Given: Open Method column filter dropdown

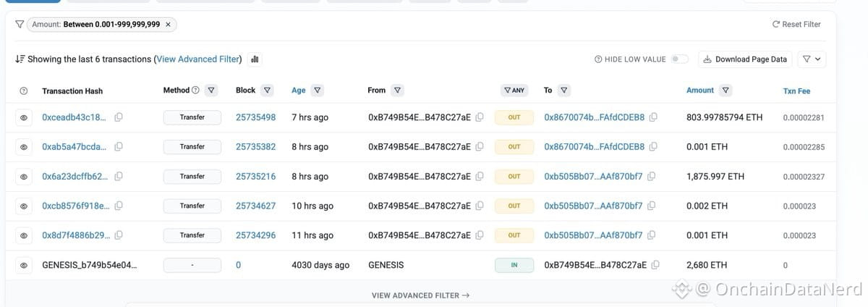Looking at the screenshot, I should click(x=210, y=91).
